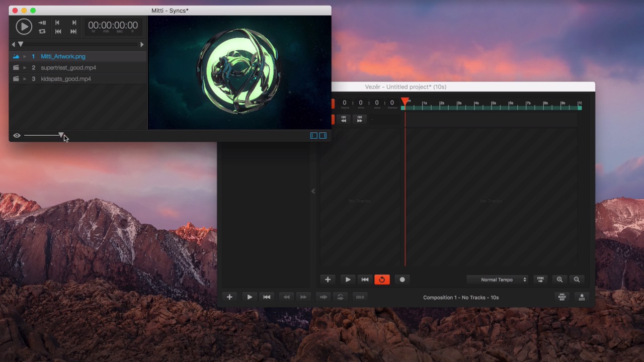The height and width of the screenshot is (362, 644).
Task: Click the Vezér previous composition double-arrow button
Action: click(286, 297)
